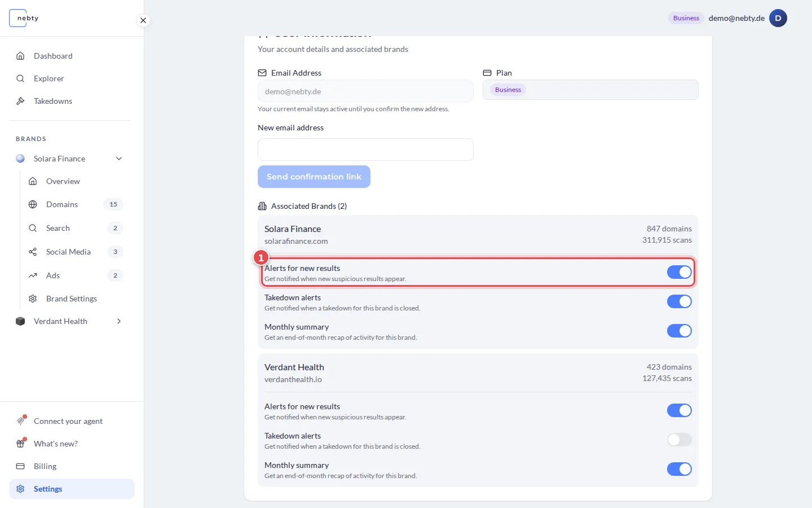Click demo@nebty.de in the header
Image resolution: width=812 pixels, height=508 pixels.
(x=736, y=18)
